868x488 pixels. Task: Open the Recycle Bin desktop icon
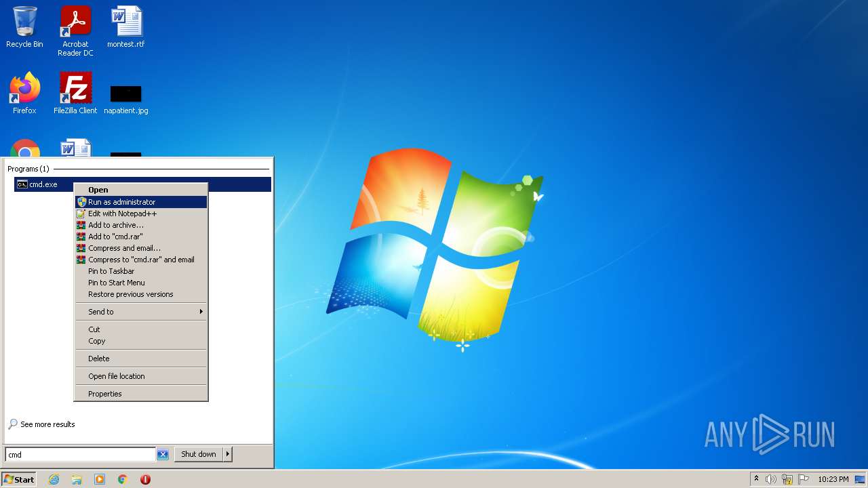pyautogui.click(x=24, y=27)
